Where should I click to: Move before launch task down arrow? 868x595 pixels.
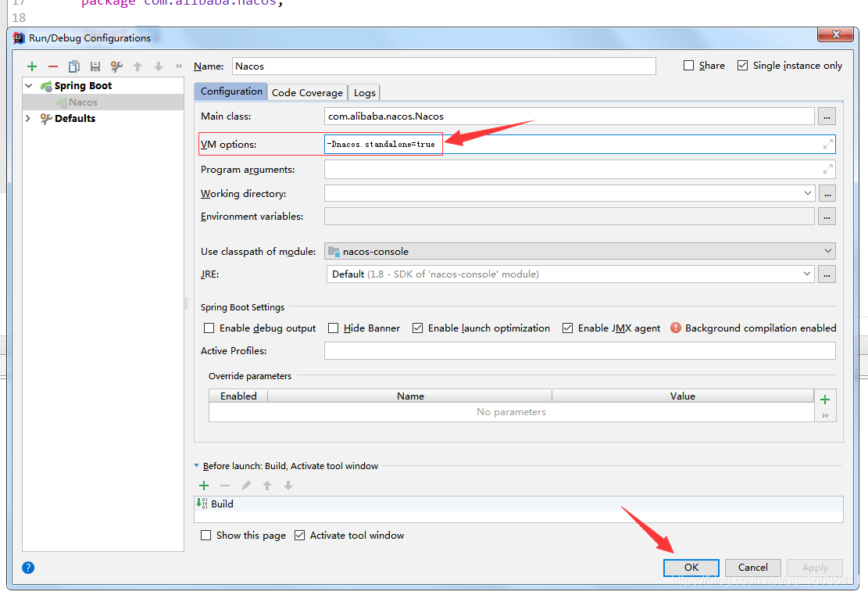[x=288, y=486]
